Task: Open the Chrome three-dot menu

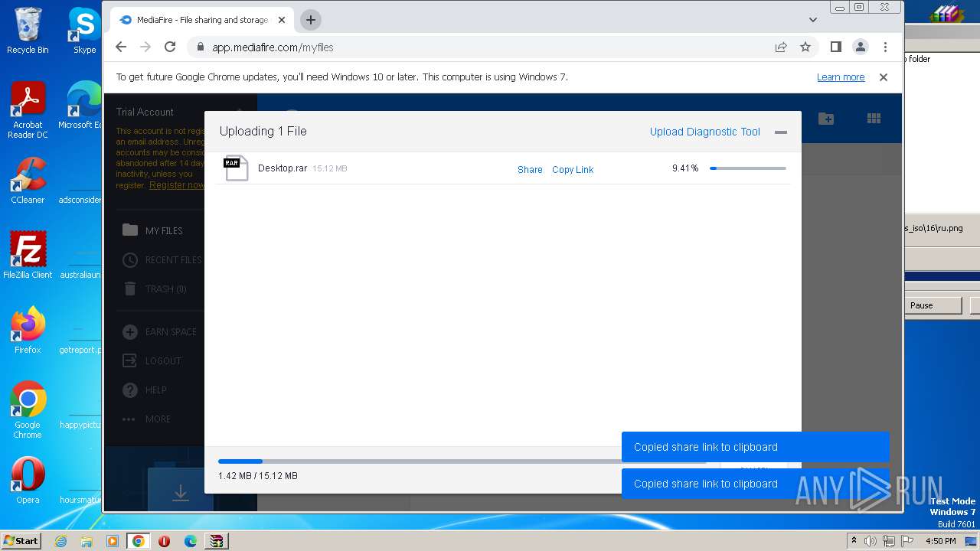Action: (x=885, y=47)
